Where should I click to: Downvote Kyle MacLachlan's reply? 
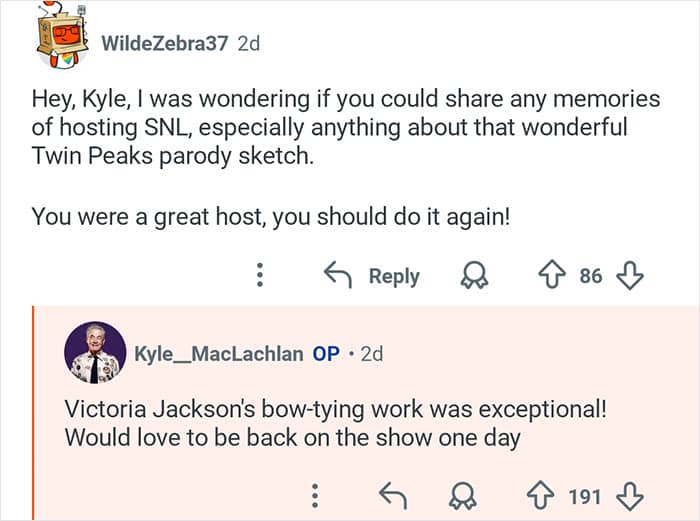630,495
